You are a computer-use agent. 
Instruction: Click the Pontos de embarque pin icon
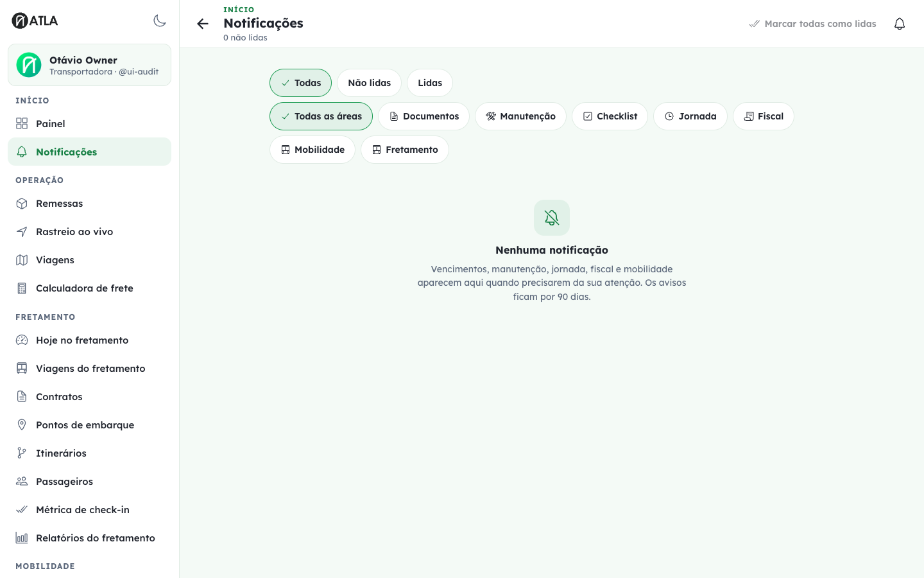tap(22, 425)
